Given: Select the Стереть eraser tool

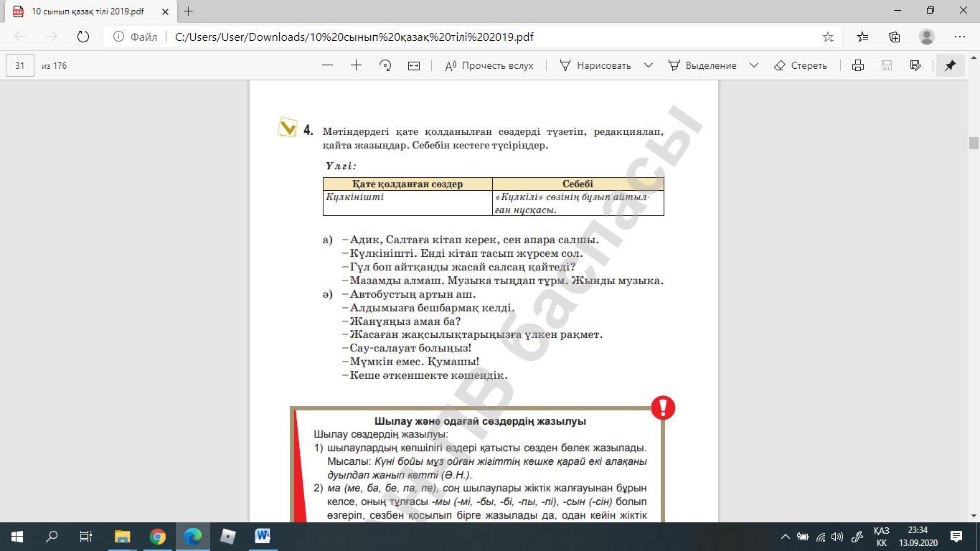Looking at the screenshot, I should coord(801,65).
